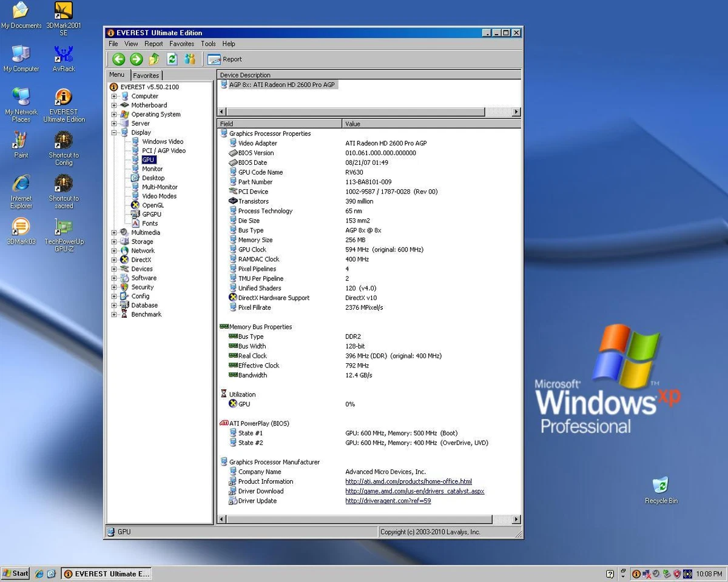
Task: Open the View menu
Action: coord(131,44)
